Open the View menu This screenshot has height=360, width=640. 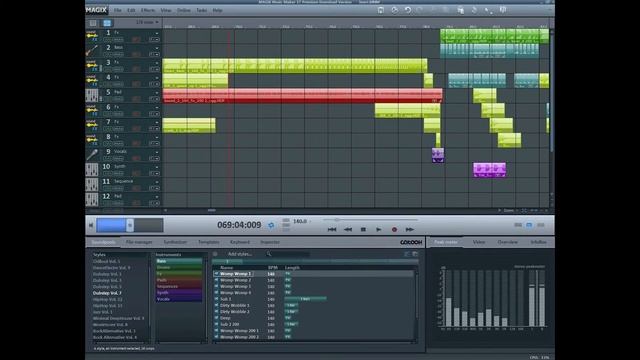click(x=166, y=10)
